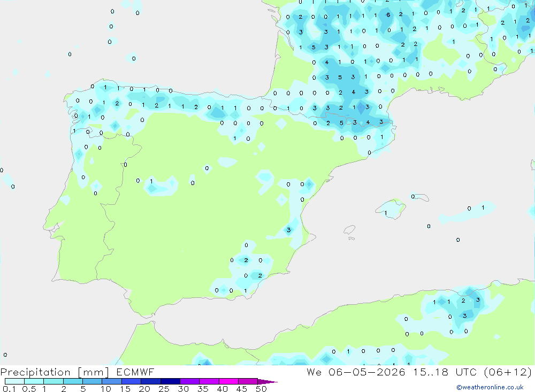Select the 20–25 mm legend color swatch
535x392 pixels.
[151, 381]
